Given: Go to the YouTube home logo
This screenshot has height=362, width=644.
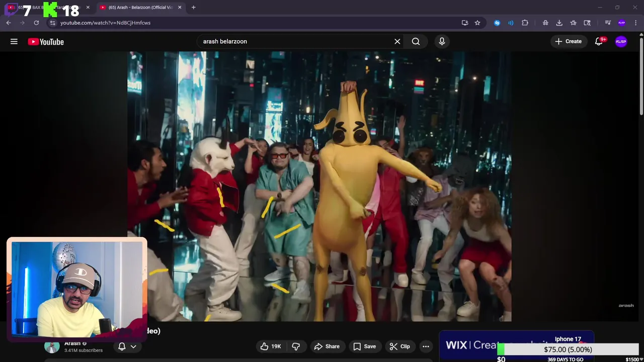Looking at the screenshot, I should point(46,42).
